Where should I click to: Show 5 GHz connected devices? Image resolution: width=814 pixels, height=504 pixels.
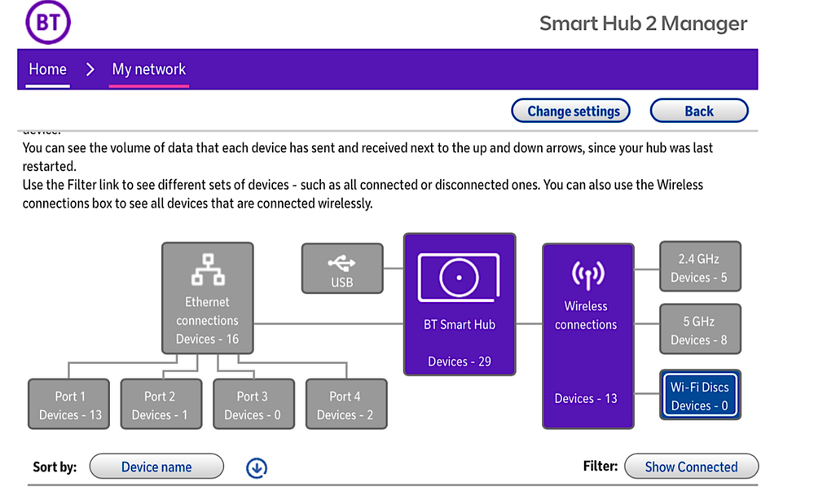pyautogui.click(x=699, y=330)
